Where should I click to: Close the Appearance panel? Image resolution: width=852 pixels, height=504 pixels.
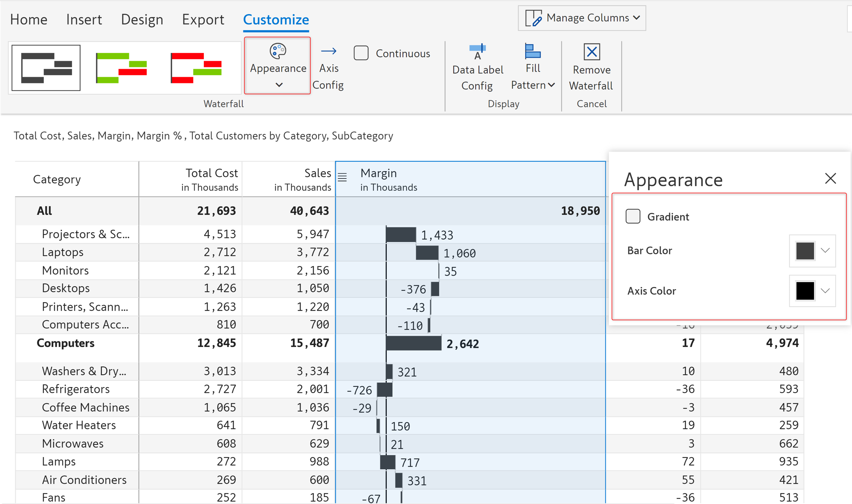point(830,179)
